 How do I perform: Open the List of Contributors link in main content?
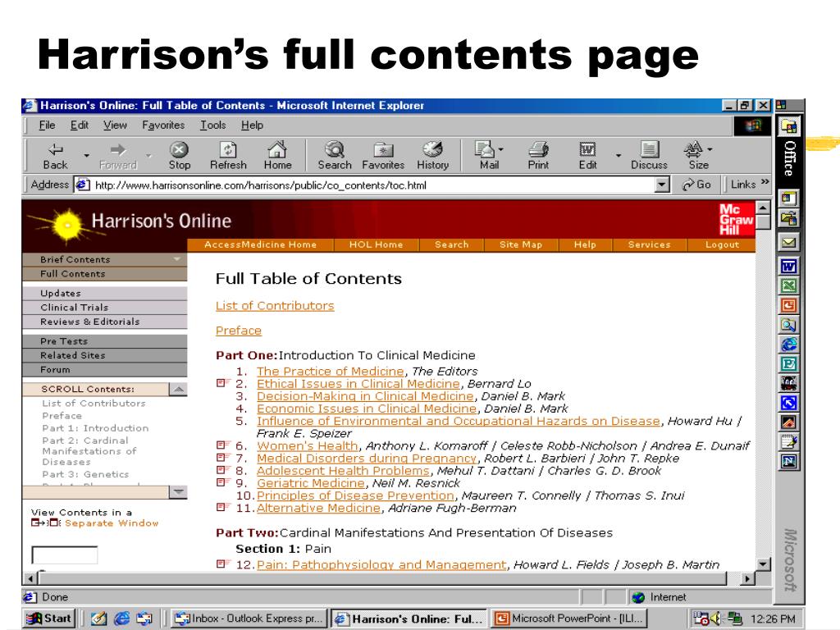[275, 306]
